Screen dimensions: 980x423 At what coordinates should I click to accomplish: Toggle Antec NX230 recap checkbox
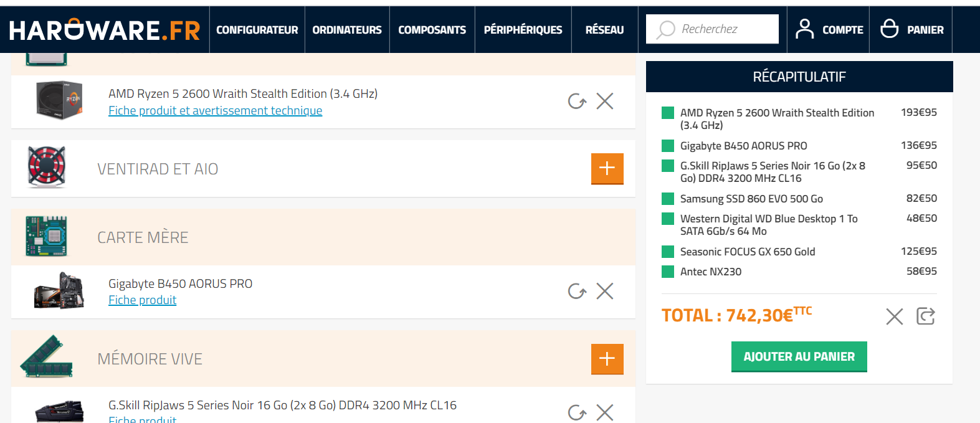tap(668, 272)
